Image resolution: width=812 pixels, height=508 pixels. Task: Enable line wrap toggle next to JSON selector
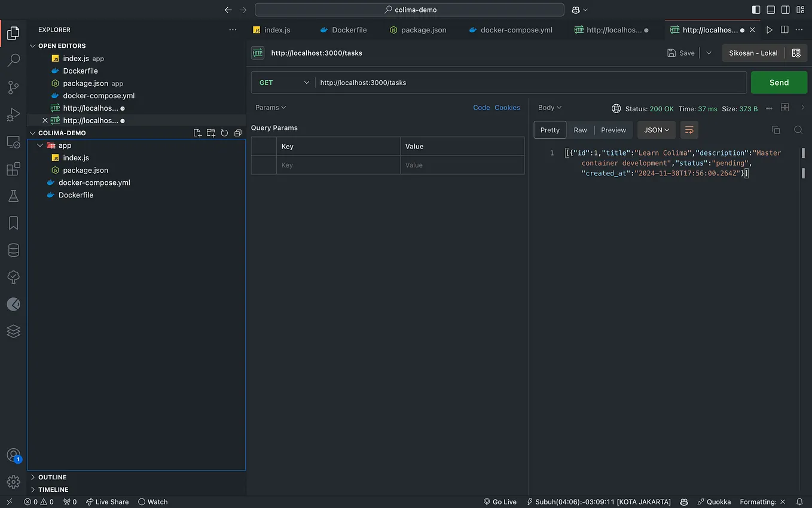[x=689, y=130]
